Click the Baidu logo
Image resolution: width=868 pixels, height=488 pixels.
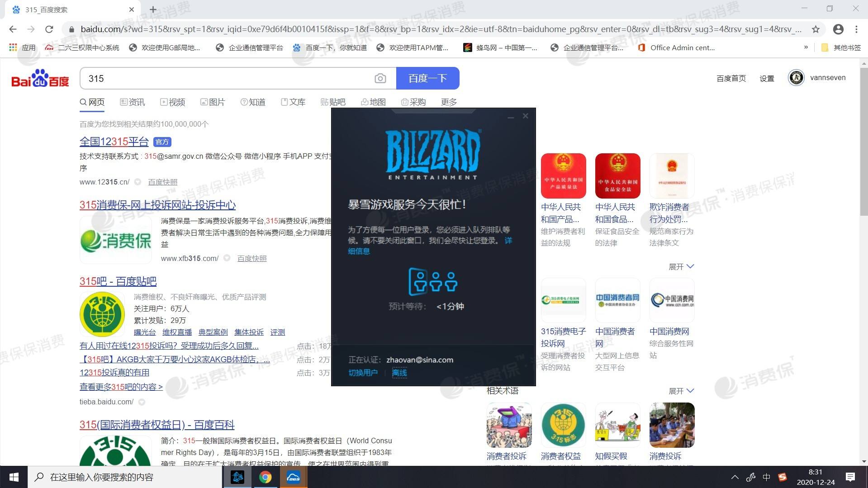(x=40, y=78)
